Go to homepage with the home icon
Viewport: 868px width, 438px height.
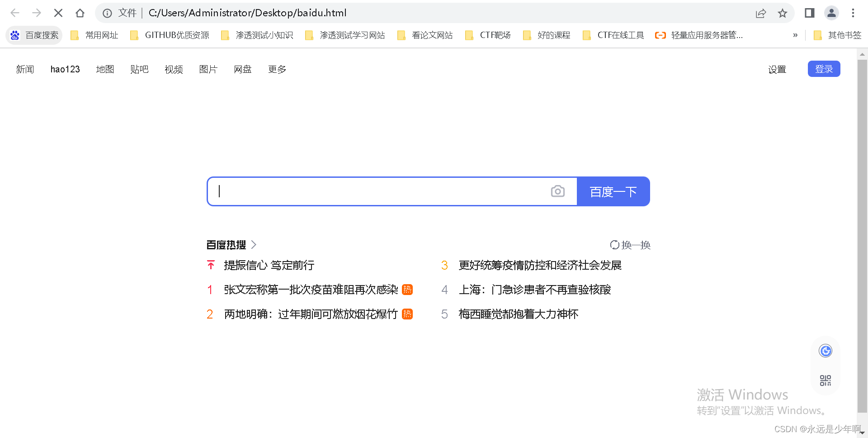80,13
